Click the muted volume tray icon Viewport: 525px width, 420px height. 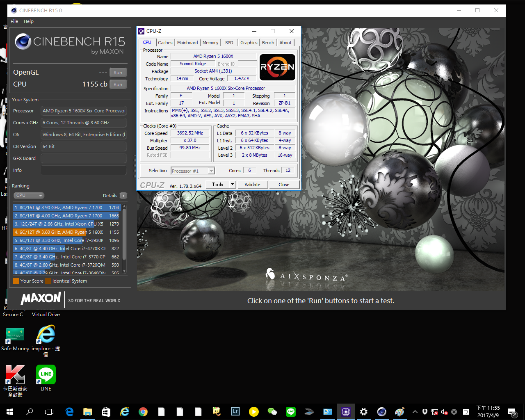tap(445, 412)
